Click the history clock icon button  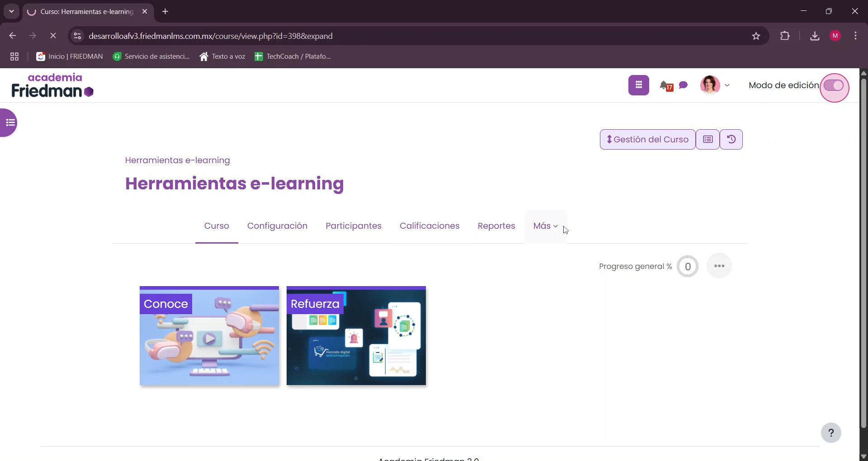tap(731, 140)
